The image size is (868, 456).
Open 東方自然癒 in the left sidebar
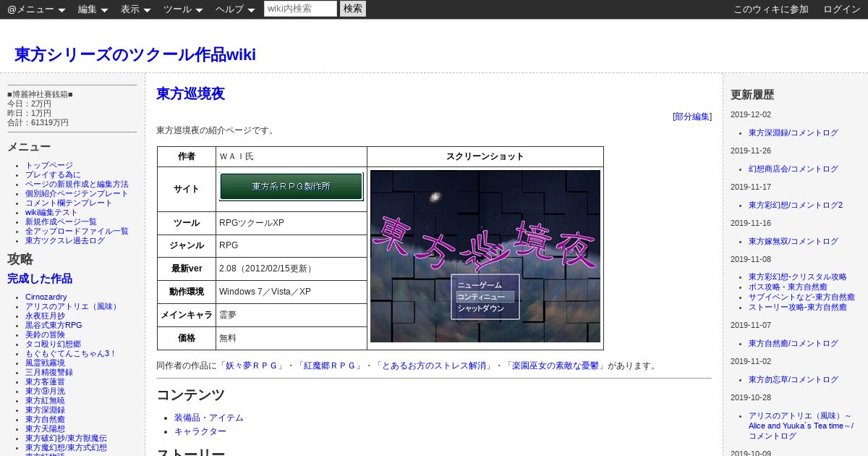click(x=45, y=419)
